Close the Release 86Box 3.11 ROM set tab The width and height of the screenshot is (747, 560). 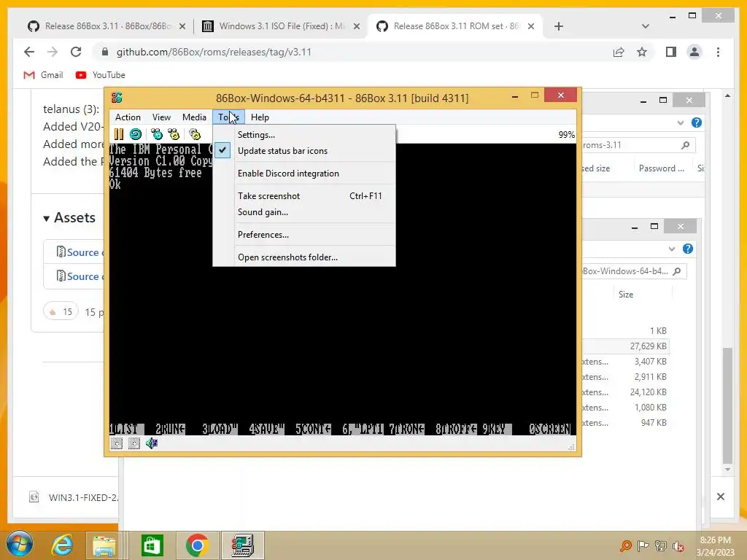(x=531, y=26)
